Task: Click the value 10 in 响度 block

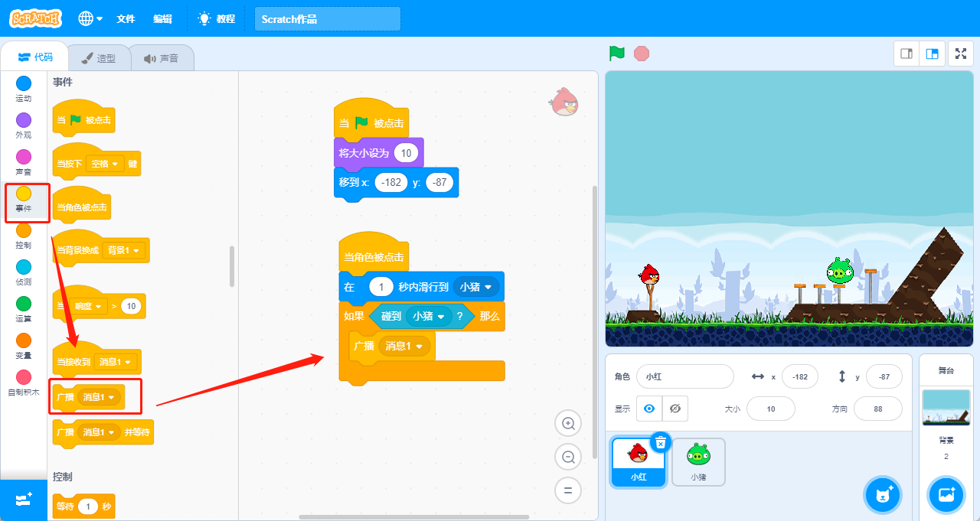Action: click(x=131, y=306)
